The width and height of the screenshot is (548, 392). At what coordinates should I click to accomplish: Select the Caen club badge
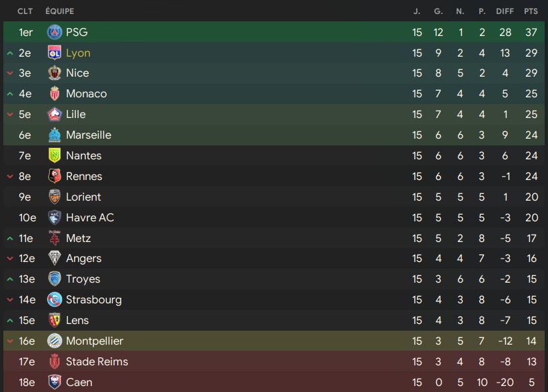55,382
